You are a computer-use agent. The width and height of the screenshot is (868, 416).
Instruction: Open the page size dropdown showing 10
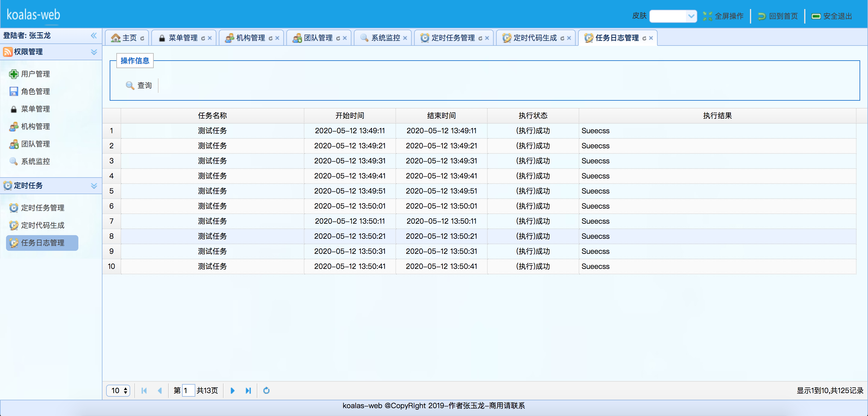[118, 390]
